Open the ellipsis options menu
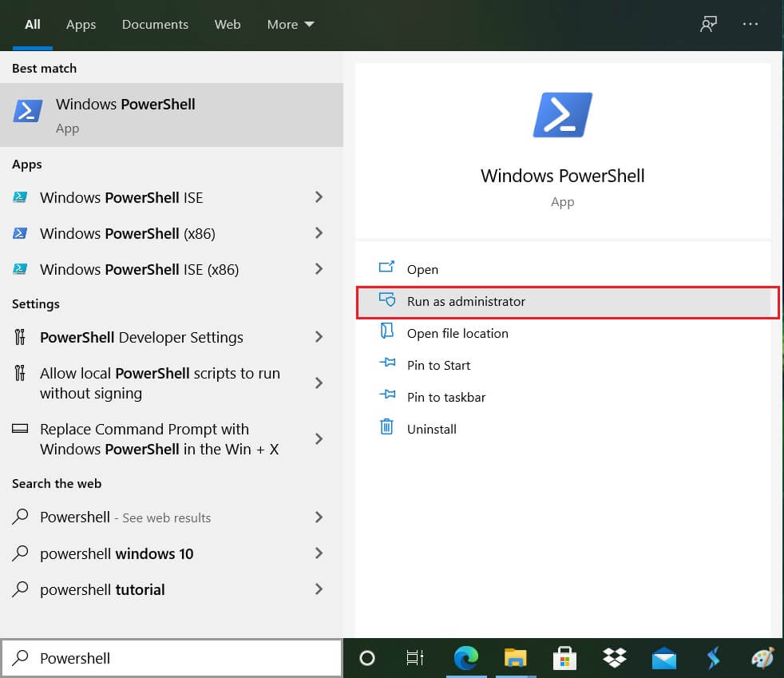This screenshot has height=678, width=784. pyautogui.click(x=750, y=24)
